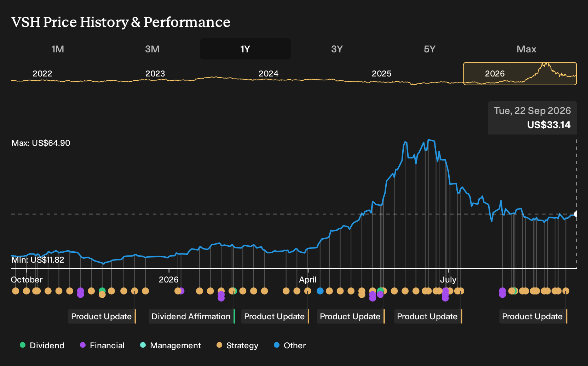Click the July axis label

point(448,280)
